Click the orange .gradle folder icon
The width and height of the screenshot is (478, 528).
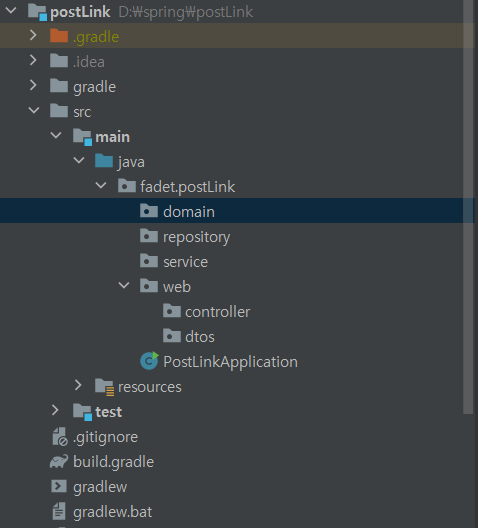59,36
